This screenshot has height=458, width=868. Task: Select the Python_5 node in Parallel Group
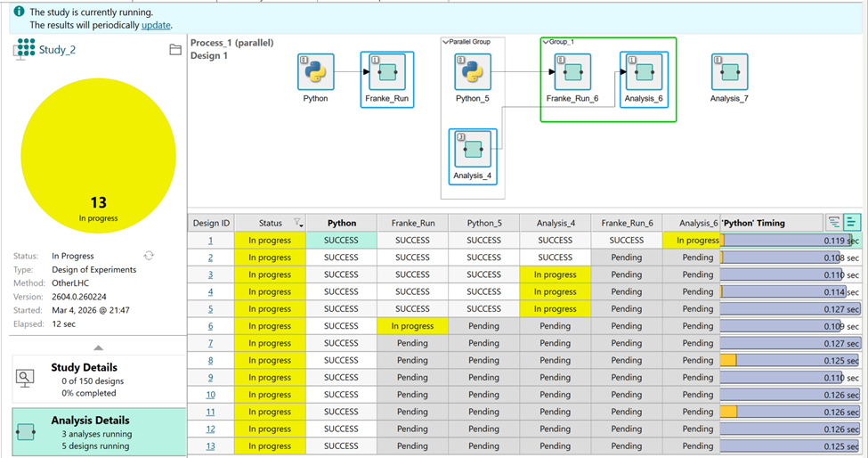[x=472, y=72]
